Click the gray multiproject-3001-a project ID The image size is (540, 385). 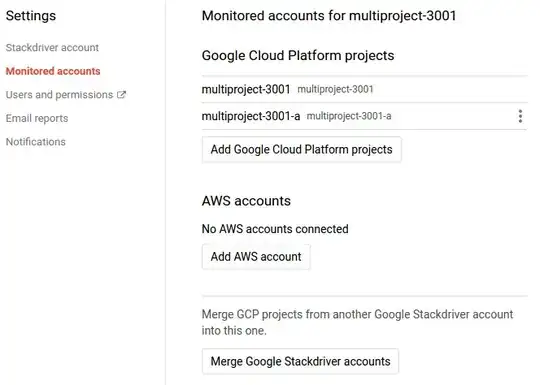point(349,116)
